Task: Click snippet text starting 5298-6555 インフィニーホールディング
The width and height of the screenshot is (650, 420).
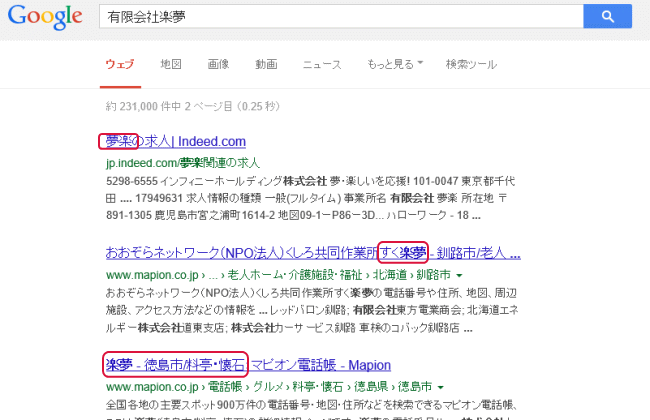Action: [310, 198]
